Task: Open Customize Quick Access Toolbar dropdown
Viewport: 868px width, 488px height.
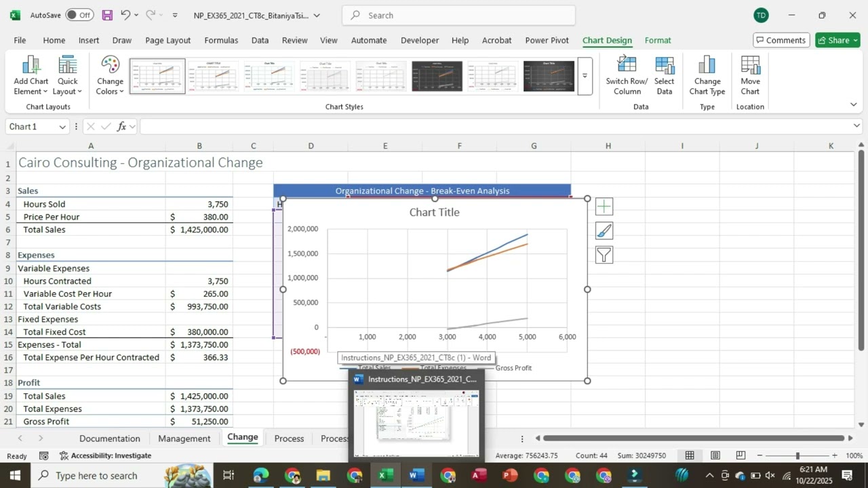Action: tap(175, 15)
